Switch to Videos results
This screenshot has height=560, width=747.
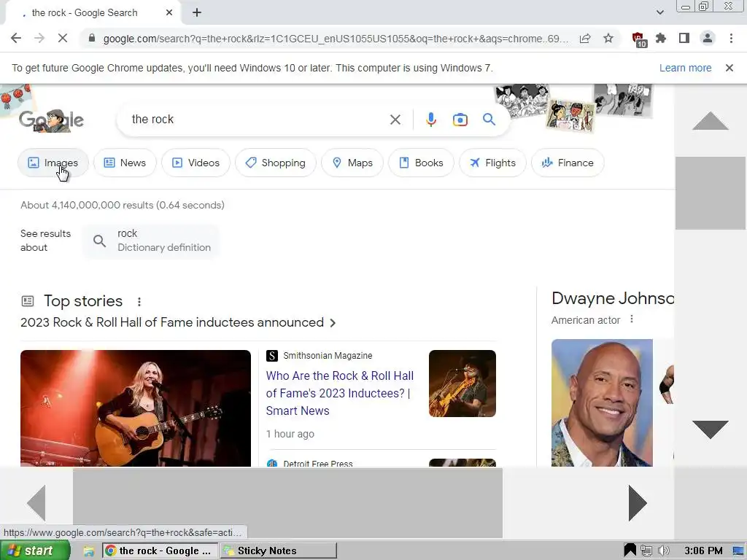[196, 163]
